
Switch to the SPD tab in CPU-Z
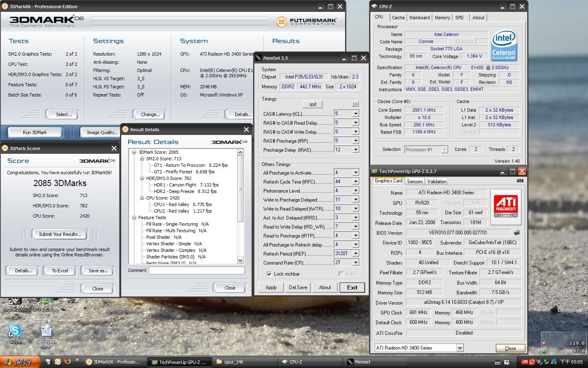[459, 18]
